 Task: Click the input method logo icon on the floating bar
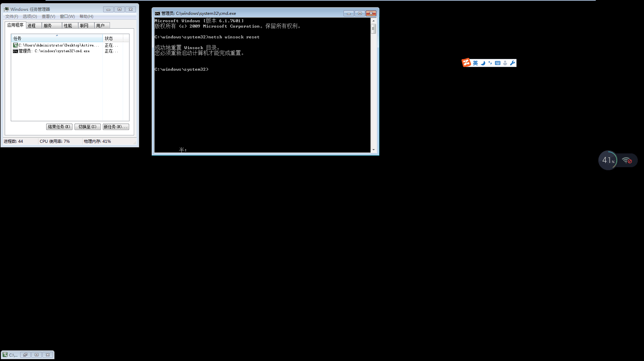(x=466, y=63)
